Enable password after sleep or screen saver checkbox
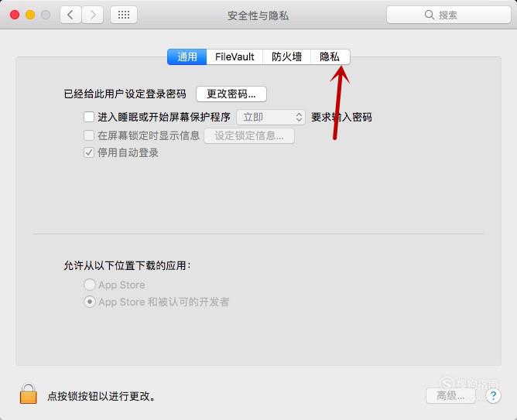The image size is (517, 420). 89,117
